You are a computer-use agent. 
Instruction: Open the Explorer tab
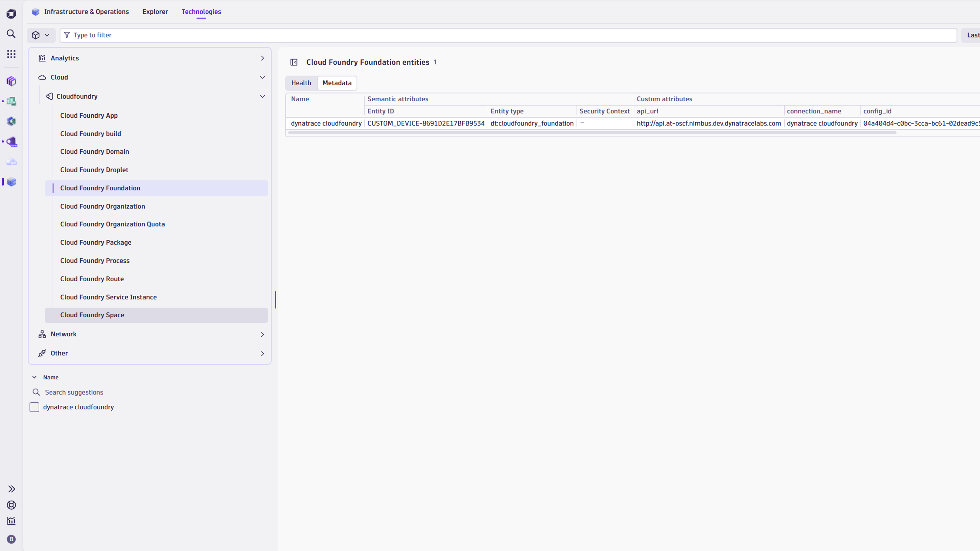155,12
